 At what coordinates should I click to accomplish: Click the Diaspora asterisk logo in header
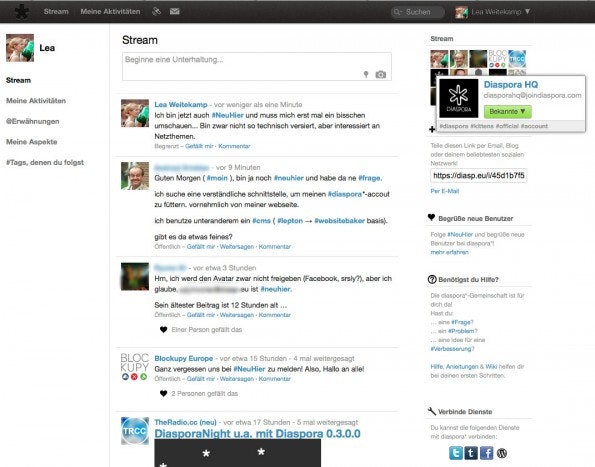tap(22, 12)
